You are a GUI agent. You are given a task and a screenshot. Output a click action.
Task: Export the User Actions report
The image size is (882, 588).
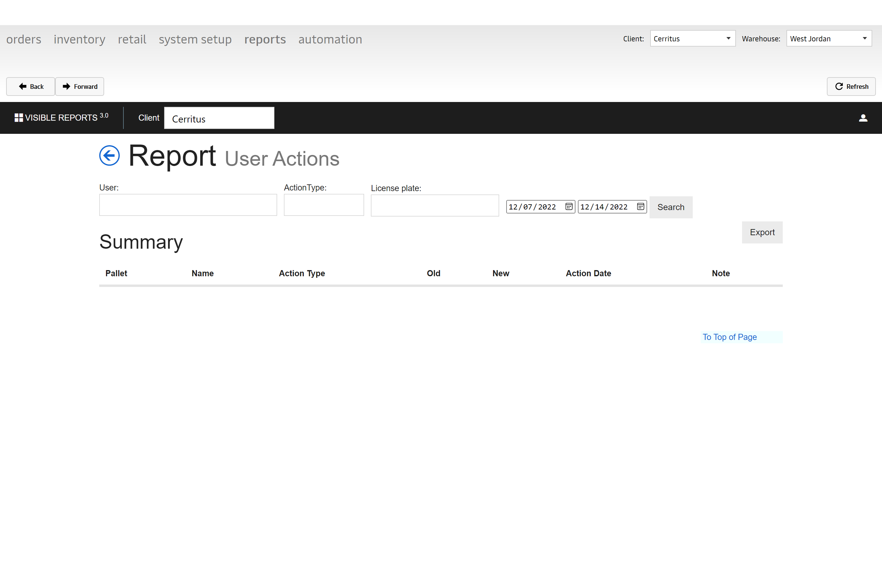point(762,232)
